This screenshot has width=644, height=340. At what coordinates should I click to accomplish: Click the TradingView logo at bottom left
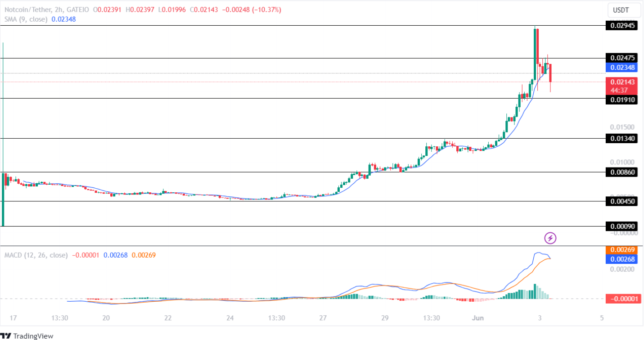27,335
